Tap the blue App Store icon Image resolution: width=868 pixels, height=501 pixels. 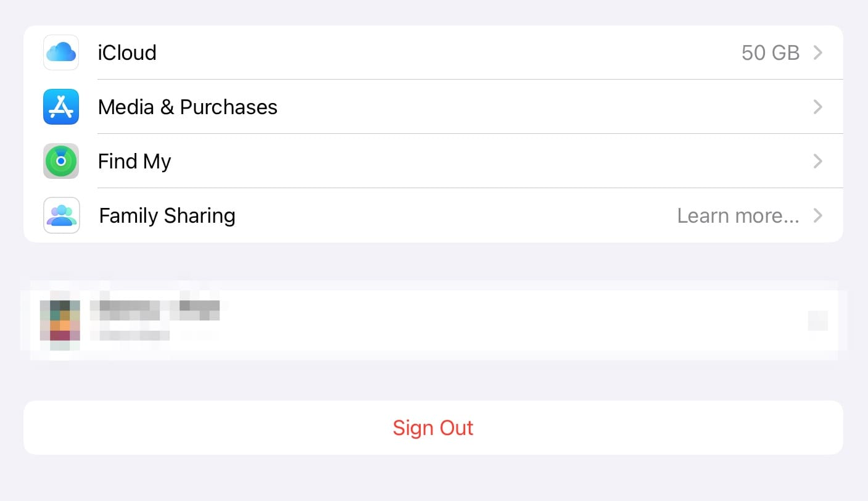(61, 107)
